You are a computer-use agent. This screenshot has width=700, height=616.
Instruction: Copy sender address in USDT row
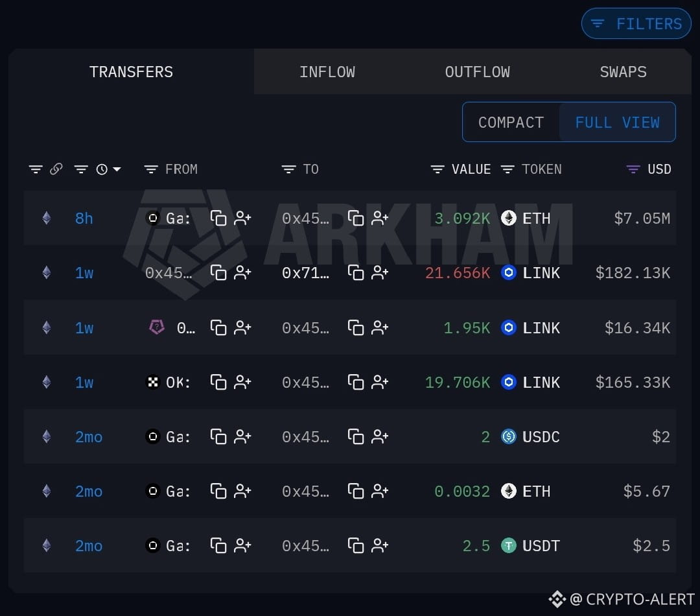(218, 545)
